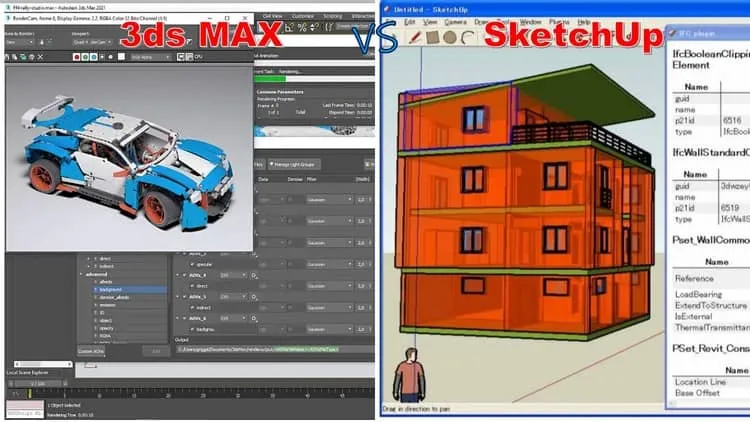Click the copy image icon in render window
The width and height of the screenshot is (750, 422).
(x=15, y=57)
